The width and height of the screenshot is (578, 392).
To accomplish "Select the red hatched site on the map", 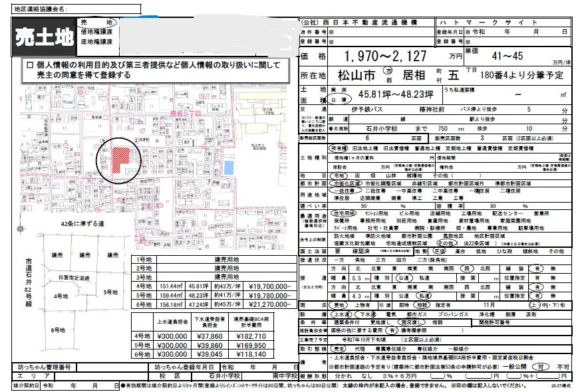I will 120,161.
